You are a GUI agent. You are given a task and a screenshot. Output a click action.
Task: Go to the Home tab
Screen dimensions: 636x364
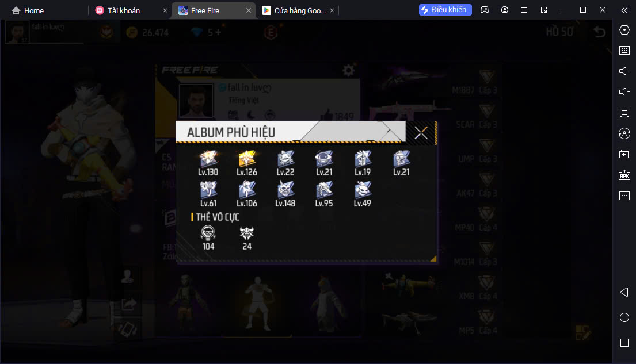coord(28,10)
